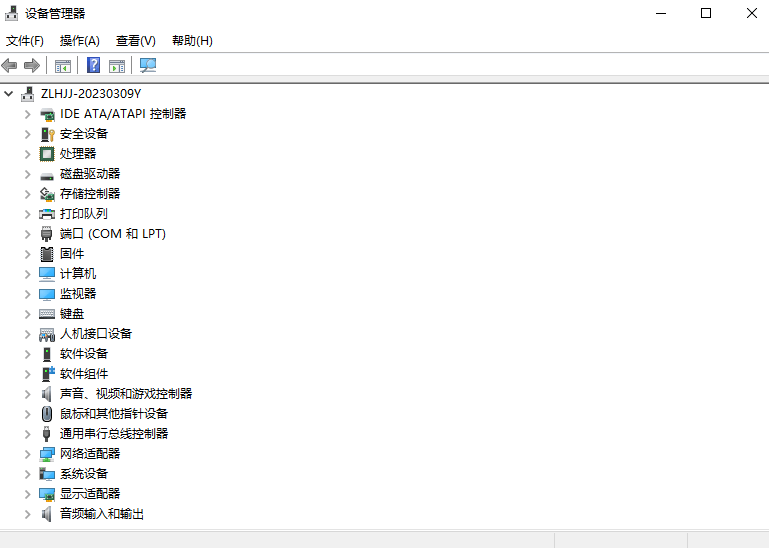Open Help via blue question mark icon
769x548 pixels.
click(x=93, y=65)
